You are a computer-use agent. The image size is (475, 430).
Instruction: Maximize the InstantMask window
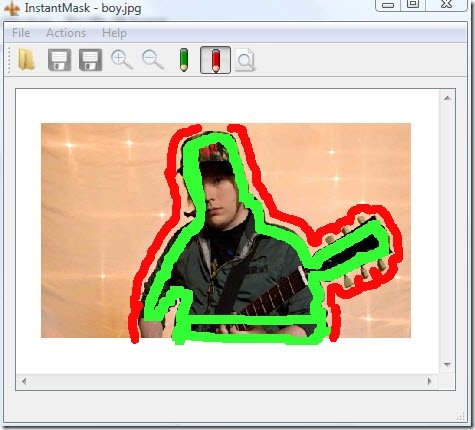tap(413, 4)
